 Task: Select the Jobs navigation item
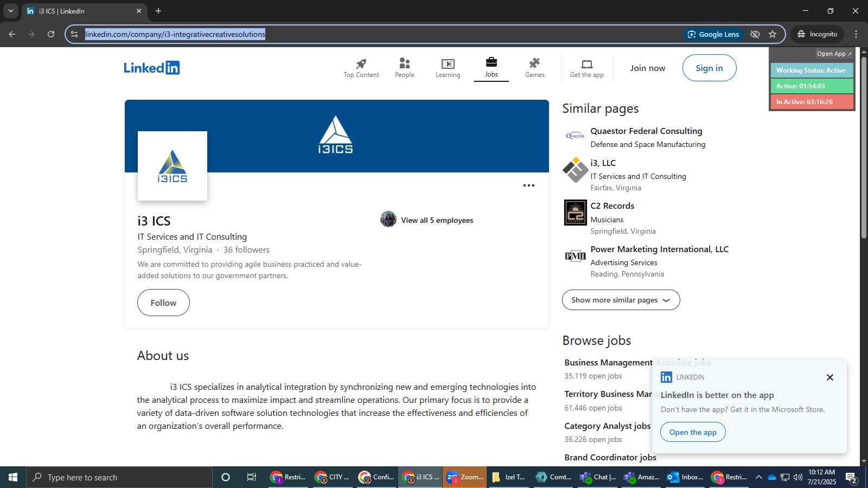(491, 68)
